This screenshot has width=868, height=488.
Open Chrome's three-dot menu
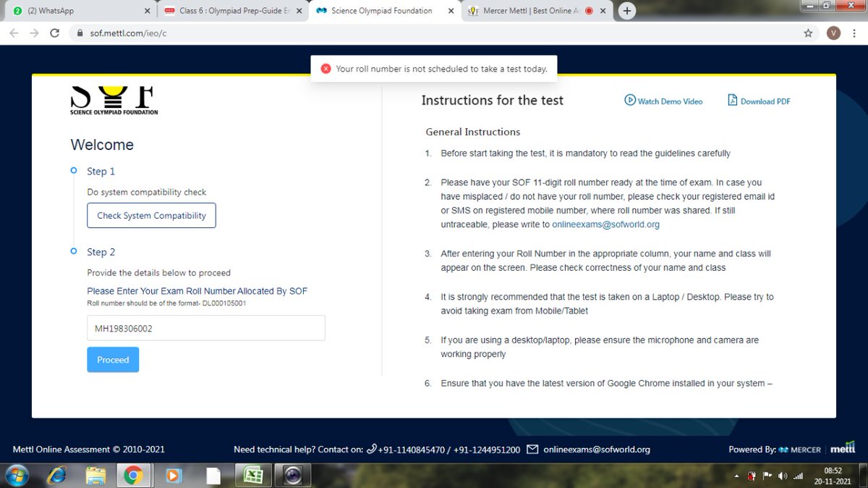tap(854, 33)
